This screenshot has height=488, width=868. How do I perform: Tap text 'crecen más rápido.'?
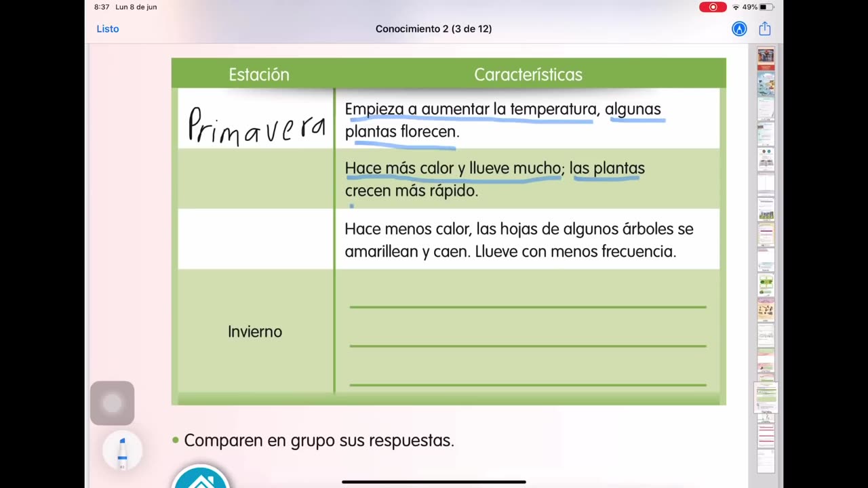coord(412,190)
